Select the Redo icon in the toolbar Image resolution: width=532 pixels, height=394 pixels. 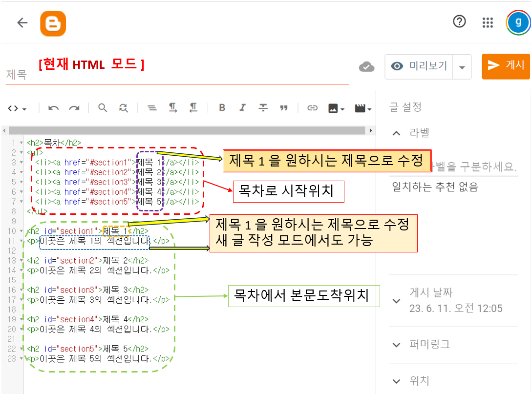click(74, 108)
